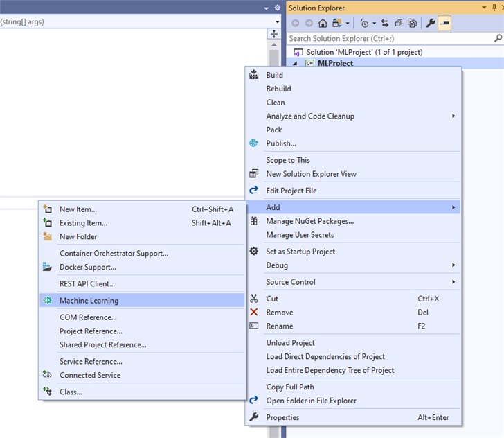This screenshot has width=504, height=438.
Task: Click REST API Client...
Action: 142,283
